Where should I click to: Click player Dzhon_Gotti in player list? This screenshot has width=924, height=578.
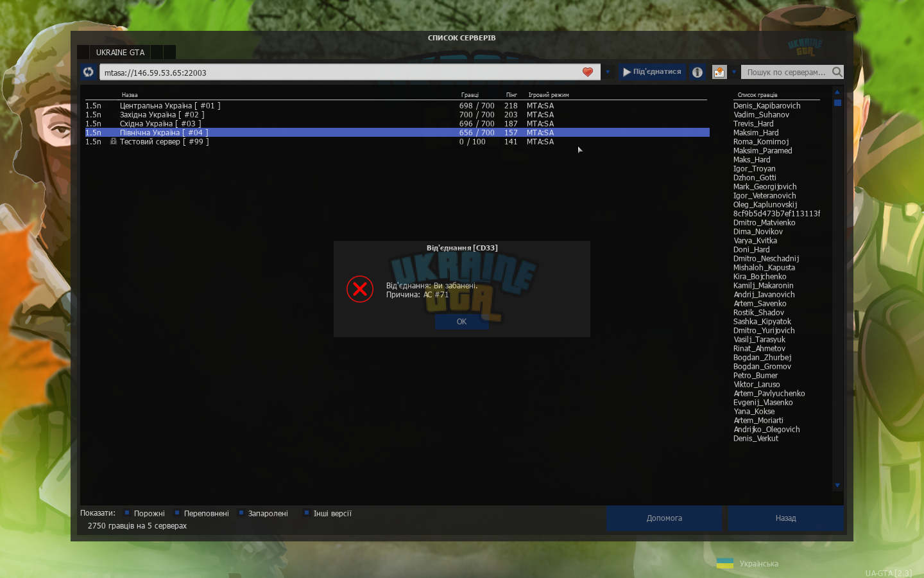click(x=755, y=177)
